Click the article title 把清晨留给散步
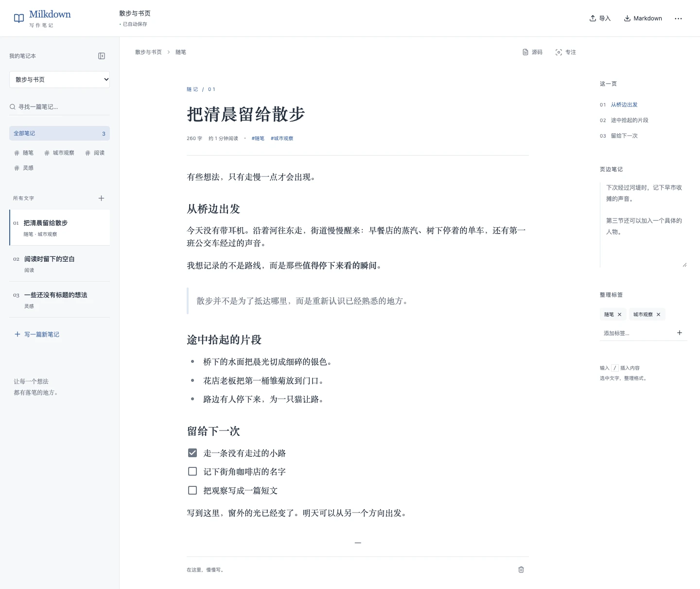This screenshot has width=700, height=589. (246, 114)
